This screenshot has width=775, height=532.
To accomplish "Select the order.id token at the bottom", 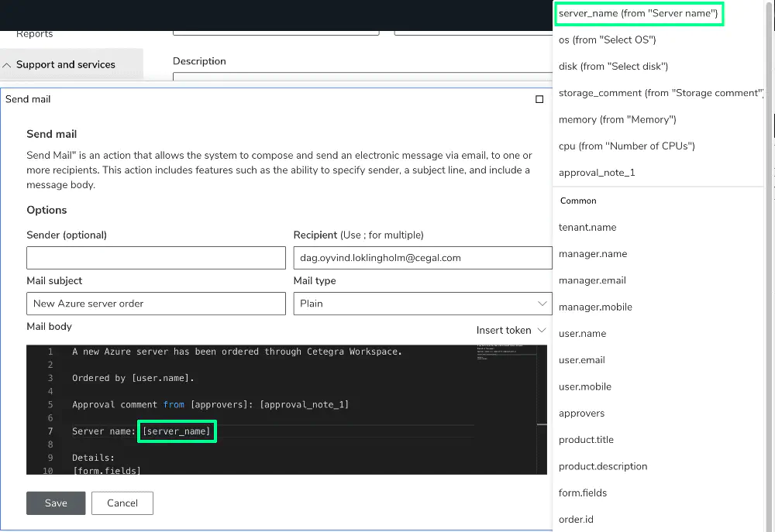I will coord(576,519).
